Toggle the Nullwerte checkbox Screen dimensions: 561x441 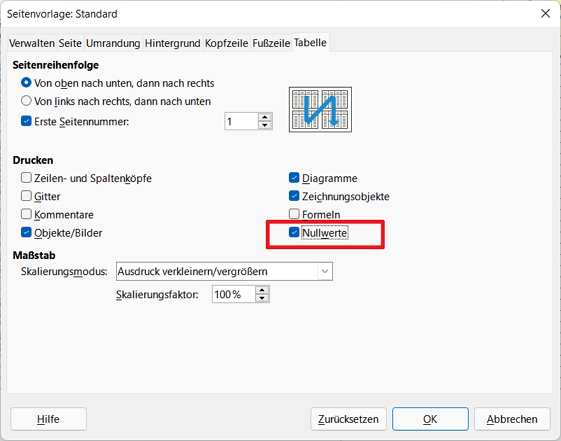pos(294,232)
